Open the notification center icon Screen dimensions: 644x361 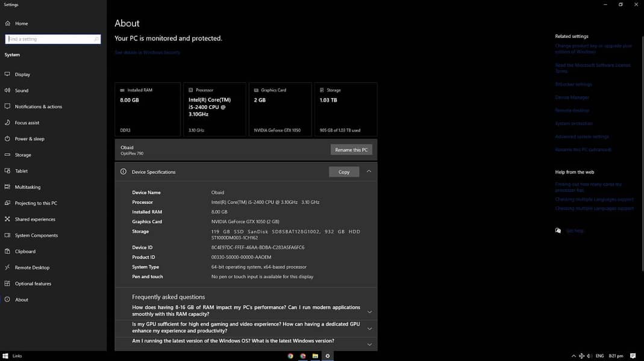click(633, 356)
